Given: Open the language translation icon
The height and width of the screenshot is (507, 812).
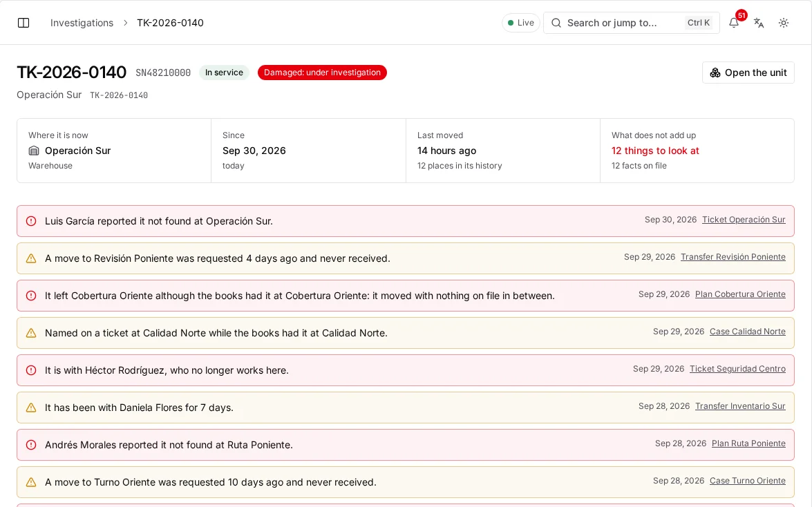Looking at the screenshot, I should (x=759, y=23).
